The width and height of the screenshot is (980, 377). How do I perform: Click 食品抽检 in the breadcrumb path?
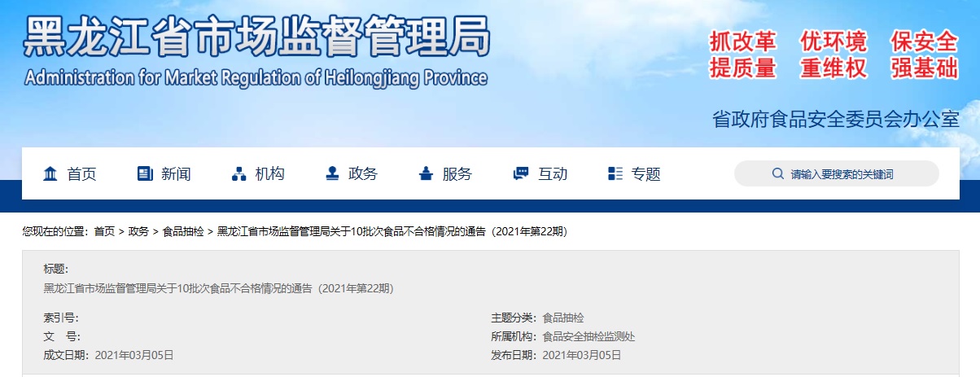pyautogui.click(x=183, y=231)
